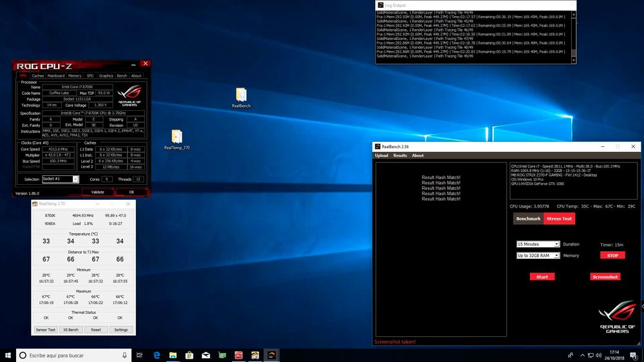Switch to the Bench tab in CPU-Z

122,75
